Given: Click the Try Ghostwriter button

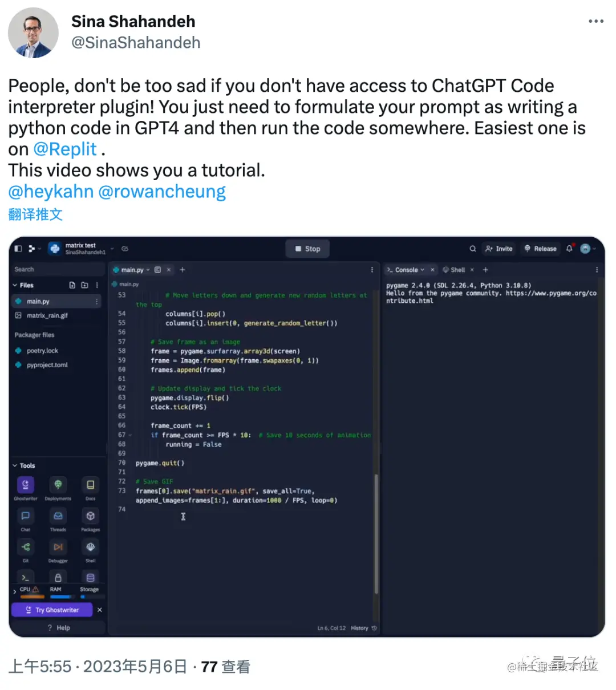Looking at the screenshot, I should click(52, 610).
